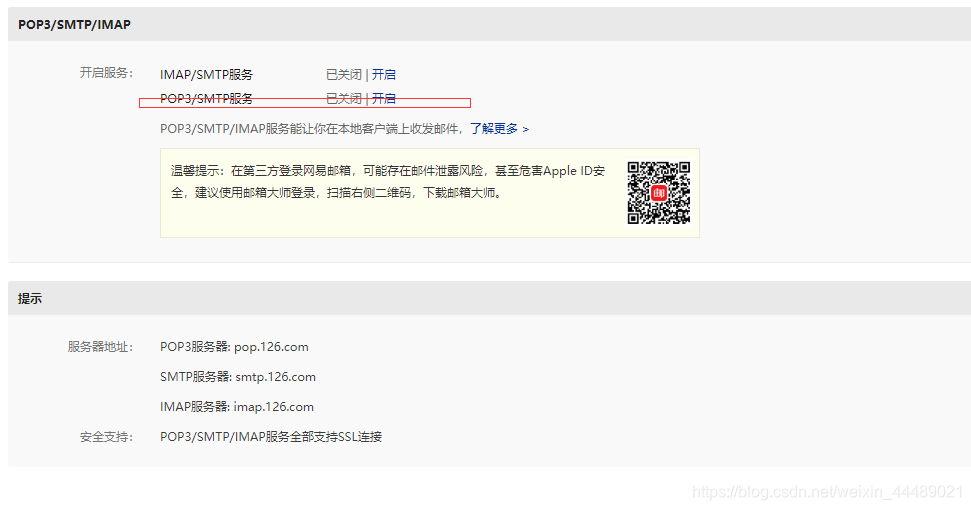
Task: Click the 温馨提示 warning message text
Action: click(388, 181)
